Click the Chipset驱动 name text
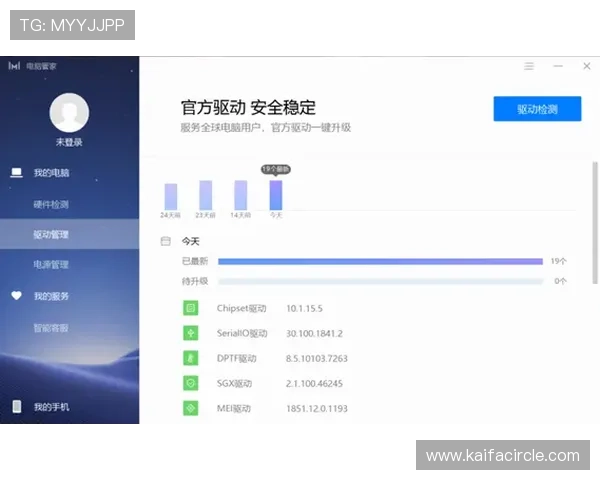The width and height of the screenshot is (600, 480). [x=241, y=308]
